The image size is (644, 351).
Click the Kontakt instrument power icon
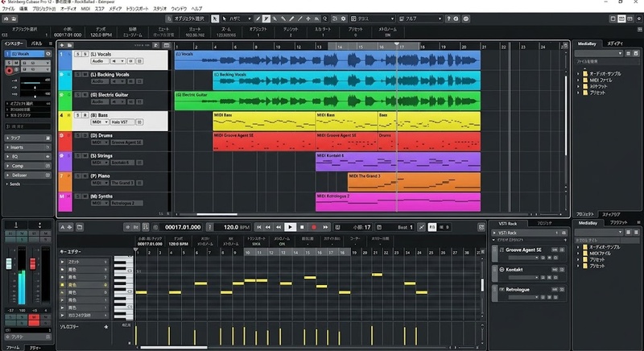[502, 270]
